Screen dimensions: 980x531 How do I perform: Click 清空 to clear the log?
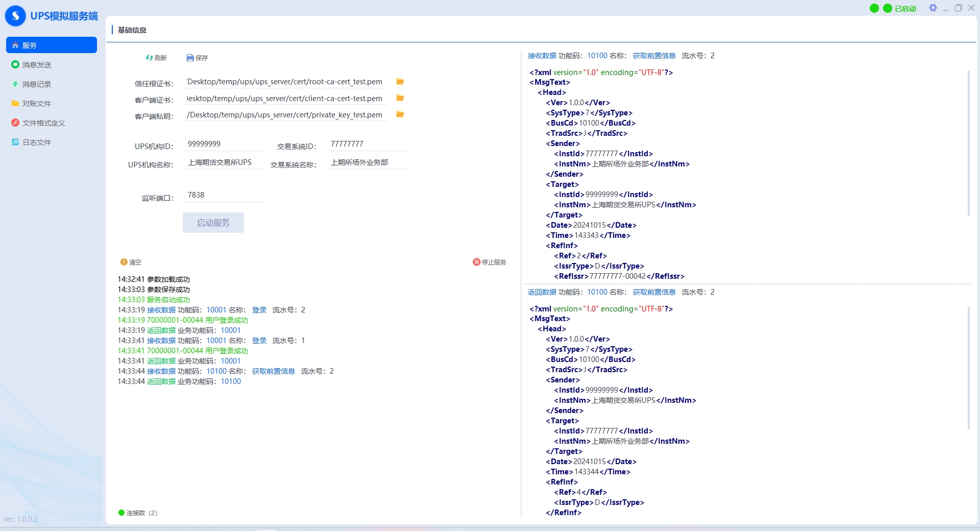[x=131, y=262]
